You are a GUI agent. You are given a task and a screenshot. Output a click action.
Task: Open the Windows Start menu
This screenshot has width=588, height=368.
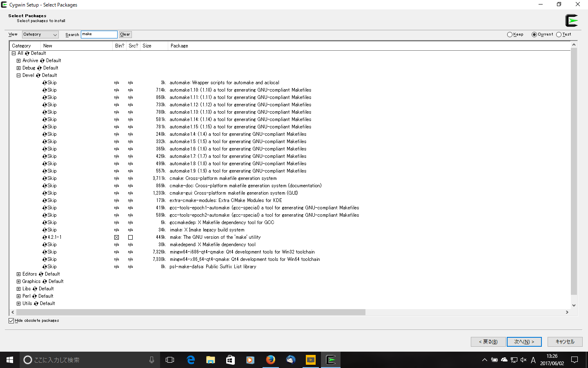click(10, 360)
